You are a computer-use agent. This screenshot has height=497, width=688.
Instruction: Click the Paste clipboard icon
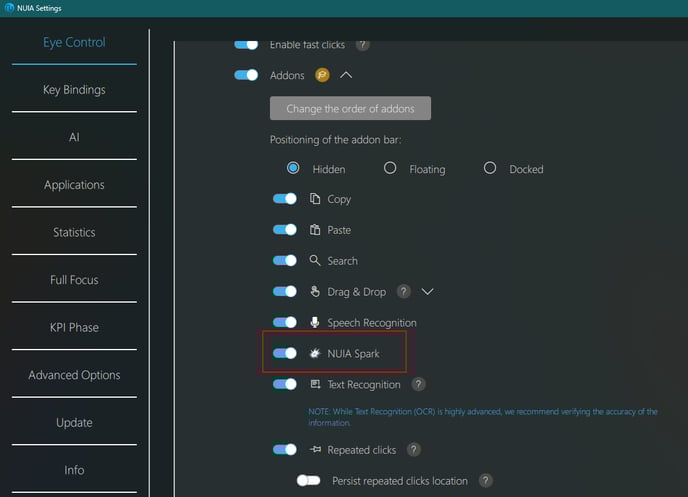(315, 229)
